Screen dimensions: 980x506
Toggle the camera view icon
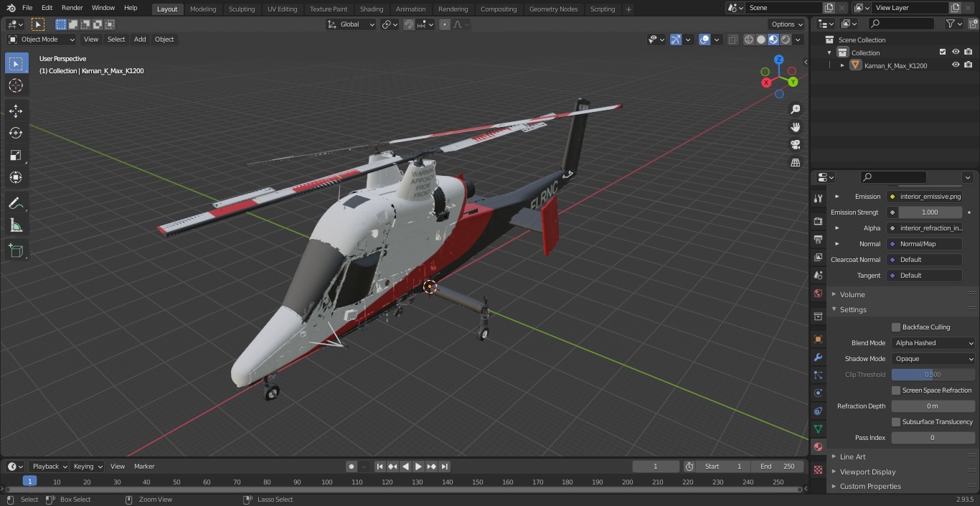(795, 145)
